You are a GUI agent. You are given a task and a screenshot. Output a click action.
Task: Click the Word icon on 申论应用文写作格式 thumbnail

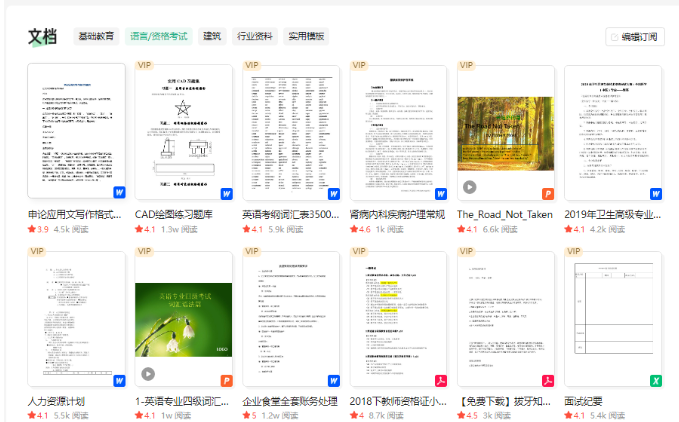click(x=119, y=192)
